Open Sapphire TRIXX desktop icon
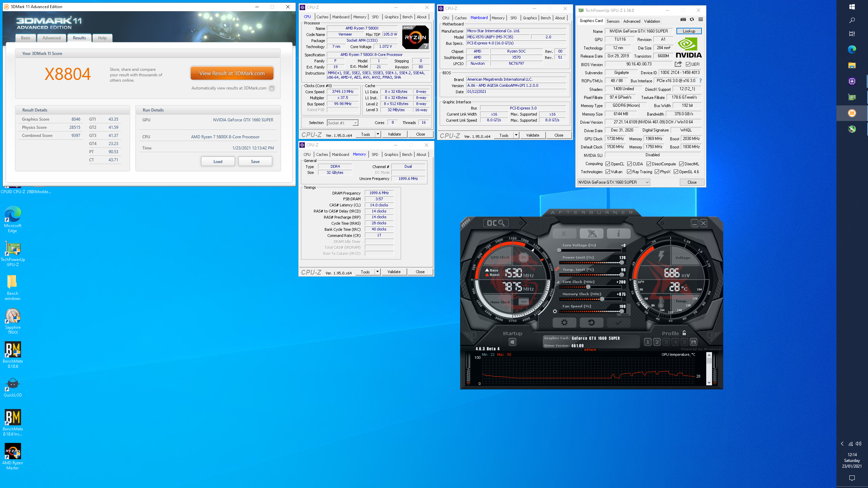Viewport: 868px width, 488px height. pos(13,321)
